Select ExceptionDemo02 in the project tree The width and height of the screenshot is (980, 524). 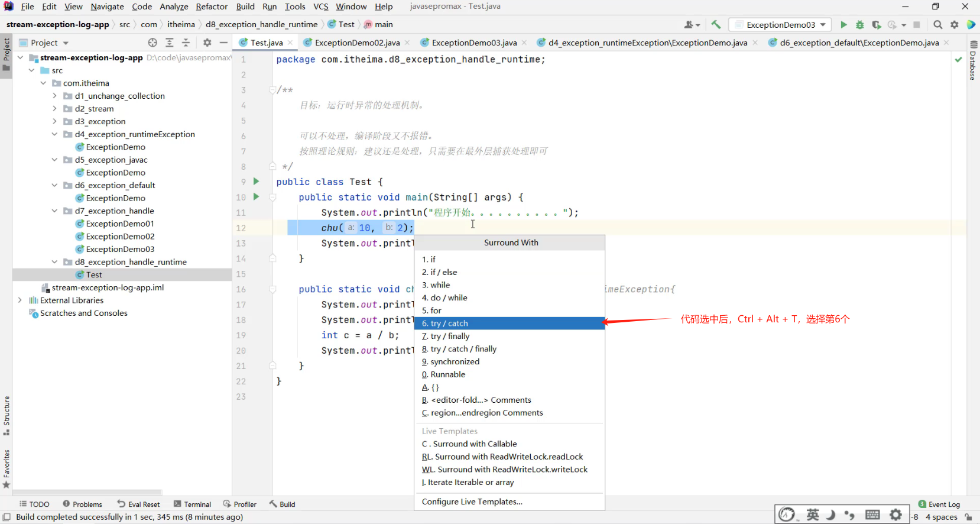point(120,237)
